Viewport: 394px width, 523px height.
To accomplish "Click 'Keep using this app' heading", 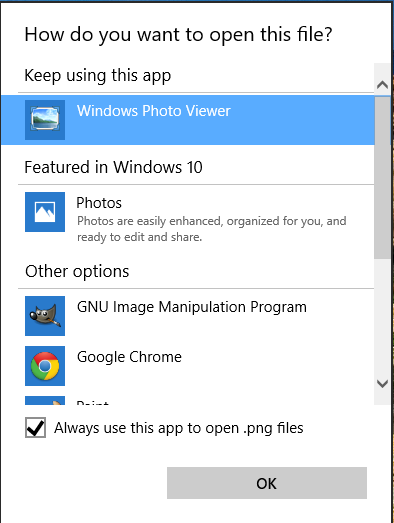I will [98, 76].
